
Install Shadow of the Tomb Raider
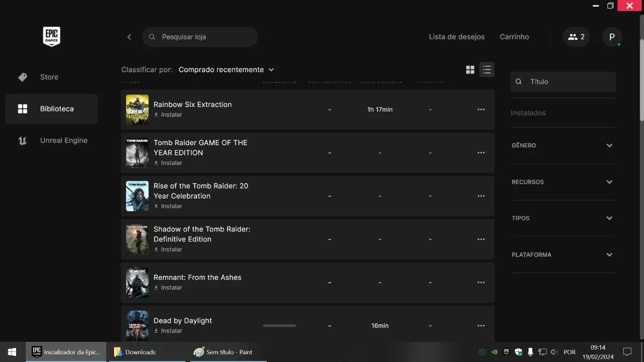pyautogui.click(x=168, y=249)
